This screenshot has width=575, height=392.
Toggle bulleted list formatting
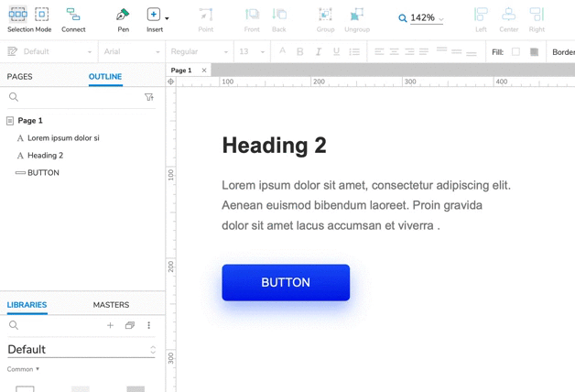(354, 51)
